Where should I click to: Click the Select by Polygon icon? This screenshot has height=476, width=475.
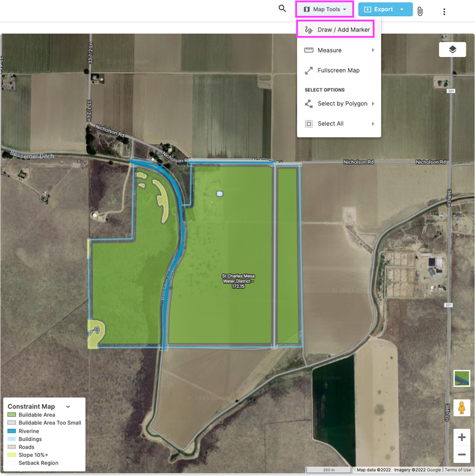(309, 104)
